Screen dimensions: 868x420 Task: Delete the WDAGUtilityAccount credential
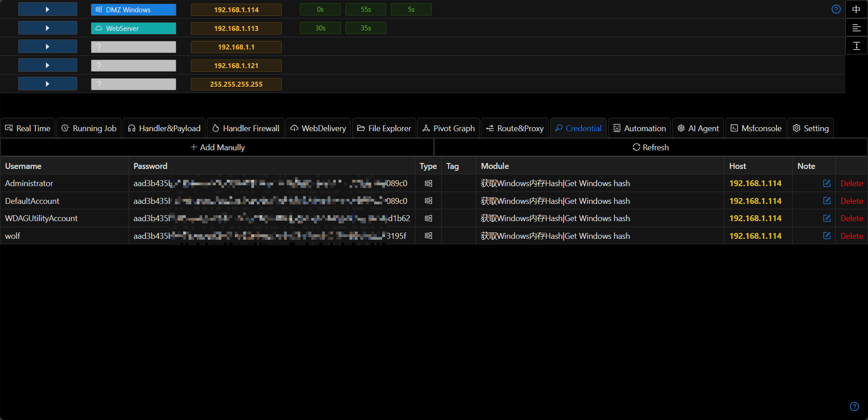tap(852, 218)
